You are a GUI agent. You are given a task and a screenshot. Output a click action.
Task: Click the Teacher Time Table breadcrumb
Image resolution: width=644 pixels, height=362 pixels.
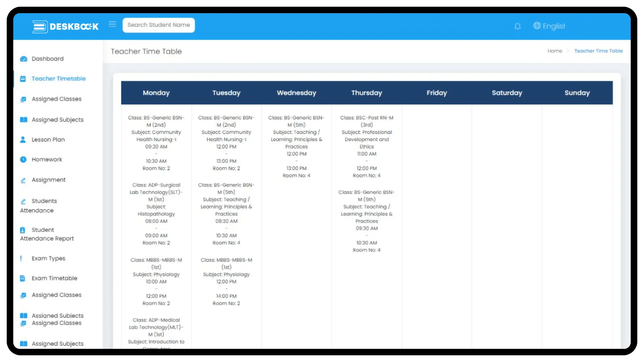598,51
